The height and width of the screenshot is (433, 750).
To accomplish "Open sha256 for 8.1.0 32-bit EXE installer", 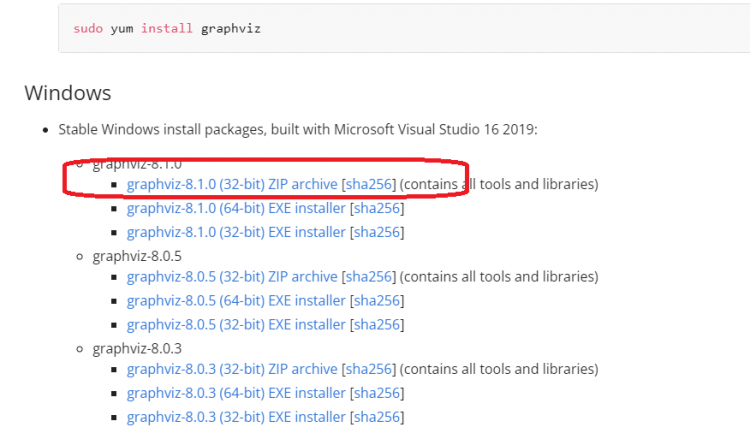I will pyautogui.click(x=377, y=232).
